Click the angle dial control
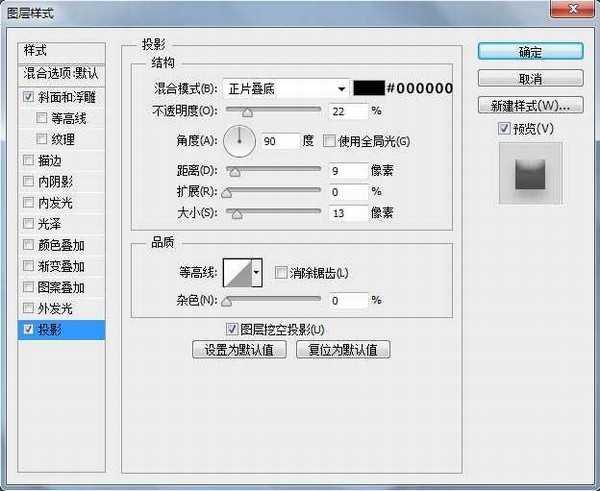The height and width of the screenshot is (491, 600). click(239, 142)
